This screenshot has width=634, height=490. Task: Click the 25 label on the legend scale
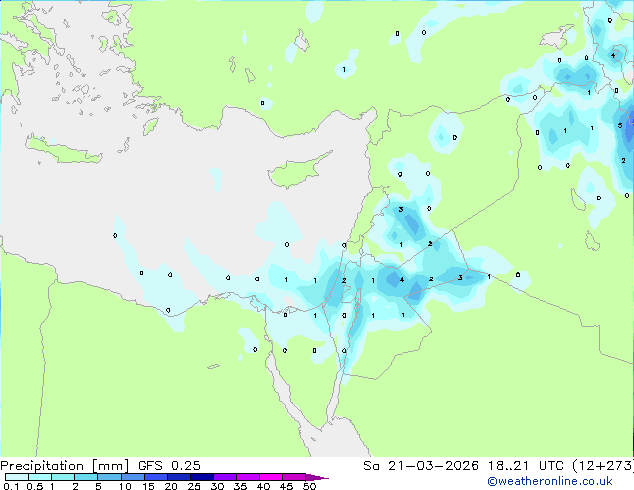[x=194, y=486]
